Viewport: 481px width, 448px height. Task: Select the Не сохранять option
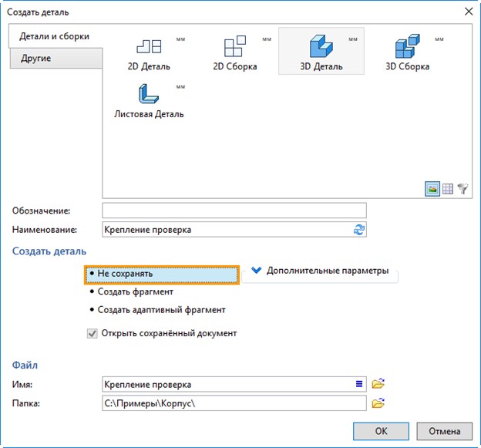click(162, 275)
